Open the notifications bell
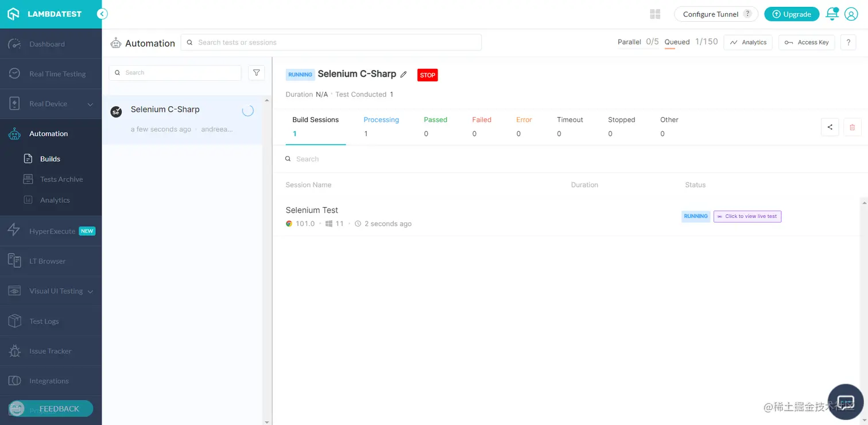This screenshot has height=425, width=868. pos(832,14)
